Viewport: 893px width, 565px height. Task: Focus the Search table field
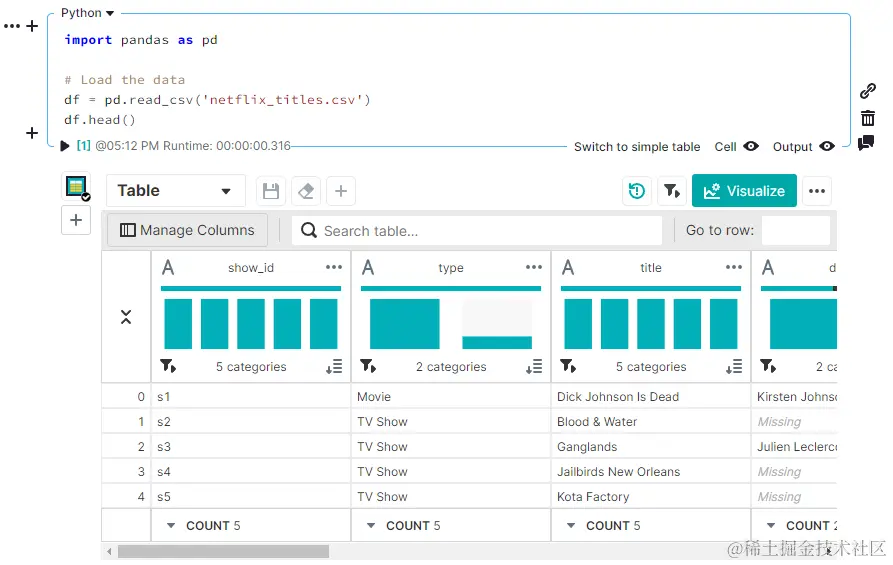click(477, 231)
